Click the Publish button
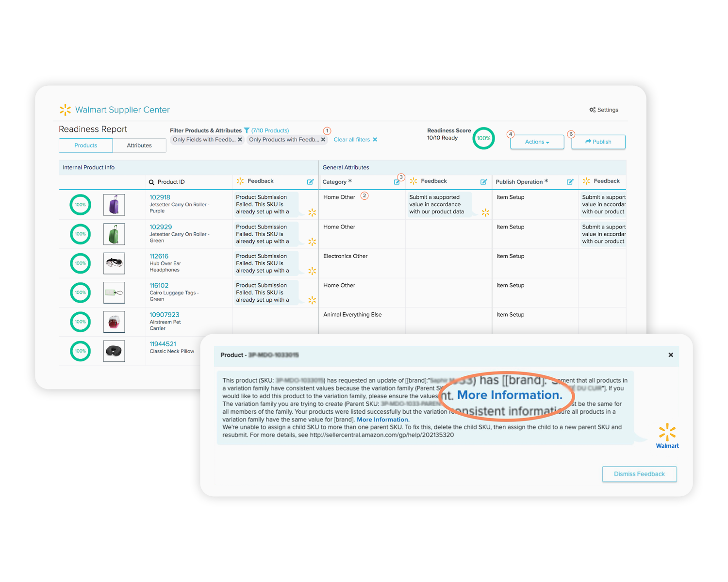Image resolution: width=728 pixels, height=582 pixels. [598, 142]
